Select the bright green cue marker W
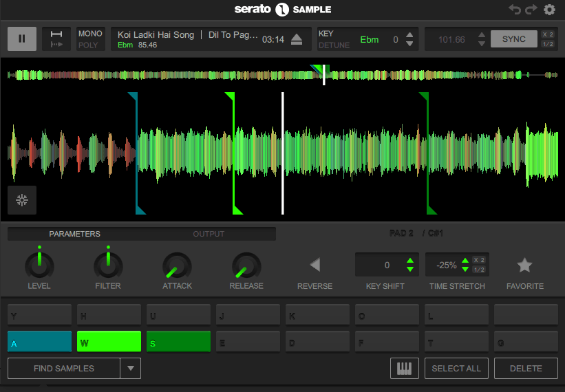 tap(234, 153)
